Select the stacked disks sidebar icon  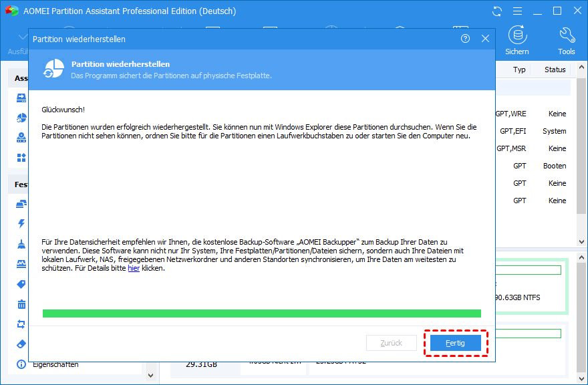21,204
